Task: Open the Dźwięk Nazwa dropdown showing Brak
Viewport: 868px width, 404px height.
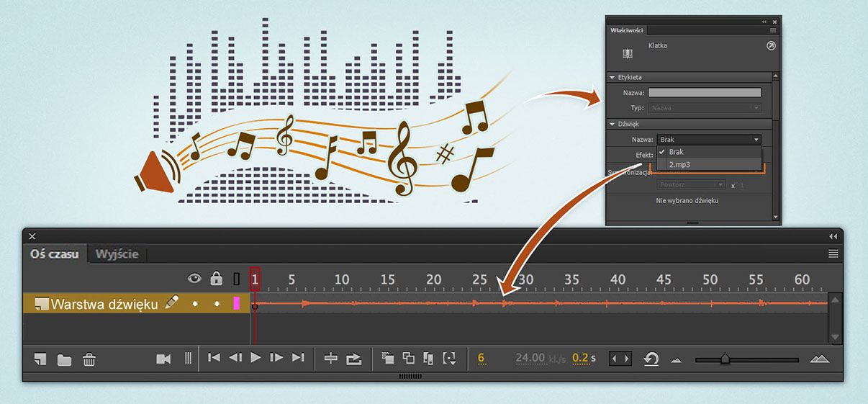Action: click(x=709, y=140)
